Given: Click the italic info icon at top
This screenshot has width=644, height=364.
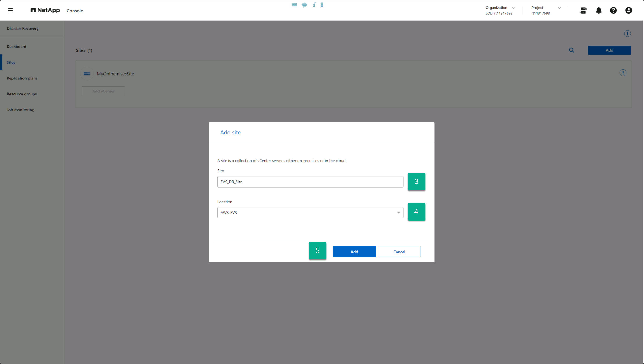Looking at the screenshot, I should point(314,5).
